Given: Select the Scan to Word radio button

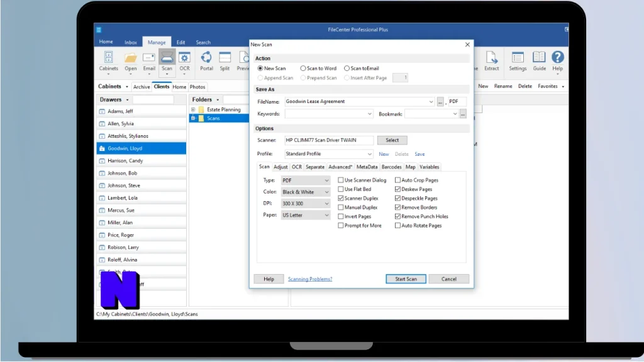Looking at the screenshot, I should pyautogui.click(x=303, y=69).
